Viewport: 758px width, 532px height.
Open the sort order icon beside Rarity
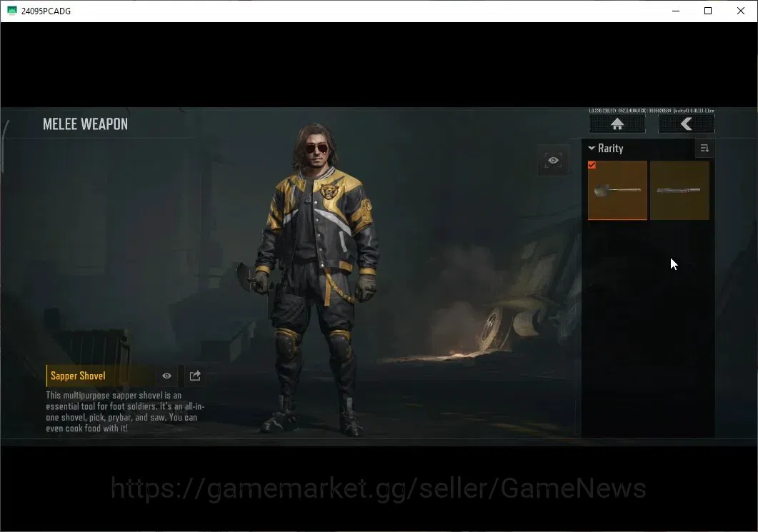[x=704, y=149]
